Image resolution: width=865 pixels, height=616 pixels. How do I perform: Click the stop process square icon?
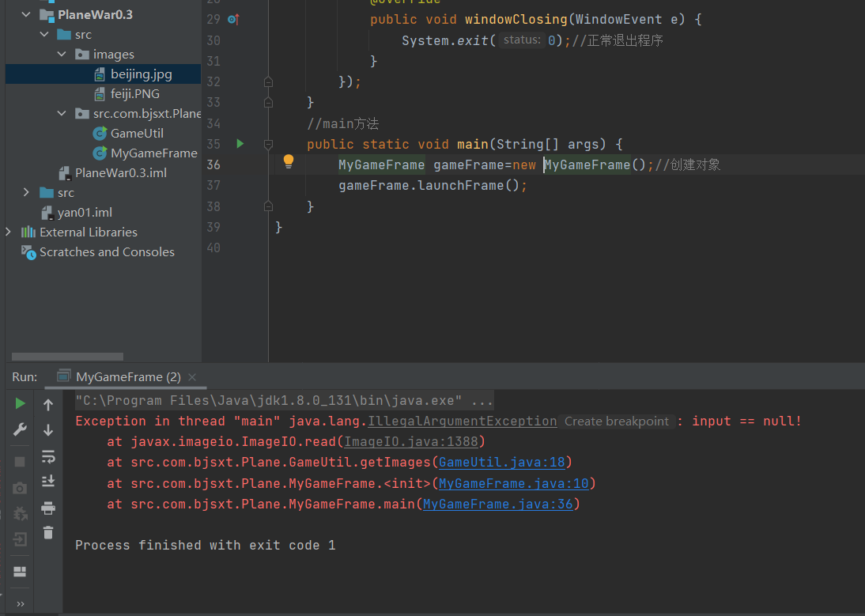click(20, 462)
